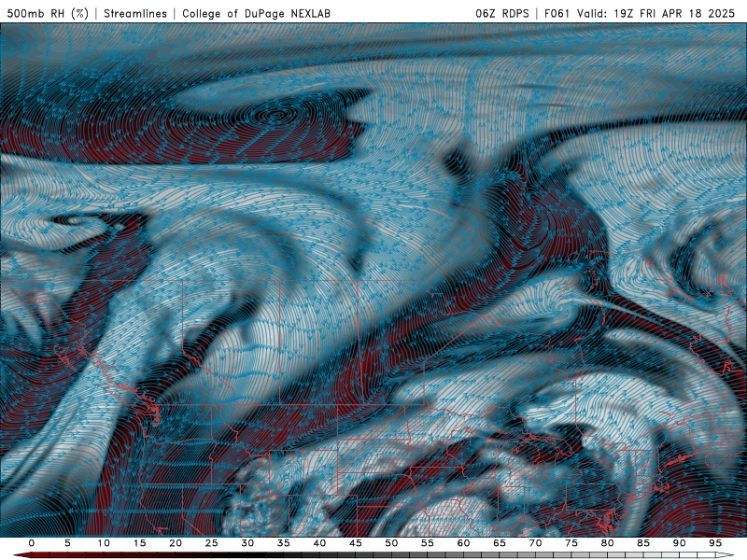The image size is (747, 560).
Task: Click the colorbar label "90"
Action: pyautogui.click(x=679, y=543)
